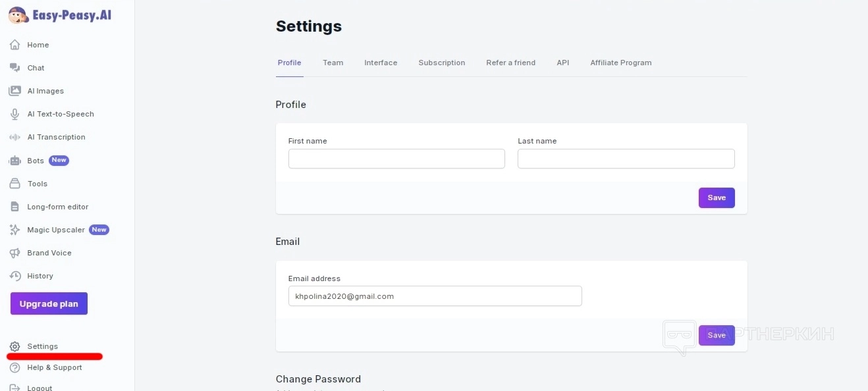Go to the Affiliate Program tab

coord(620,63)
